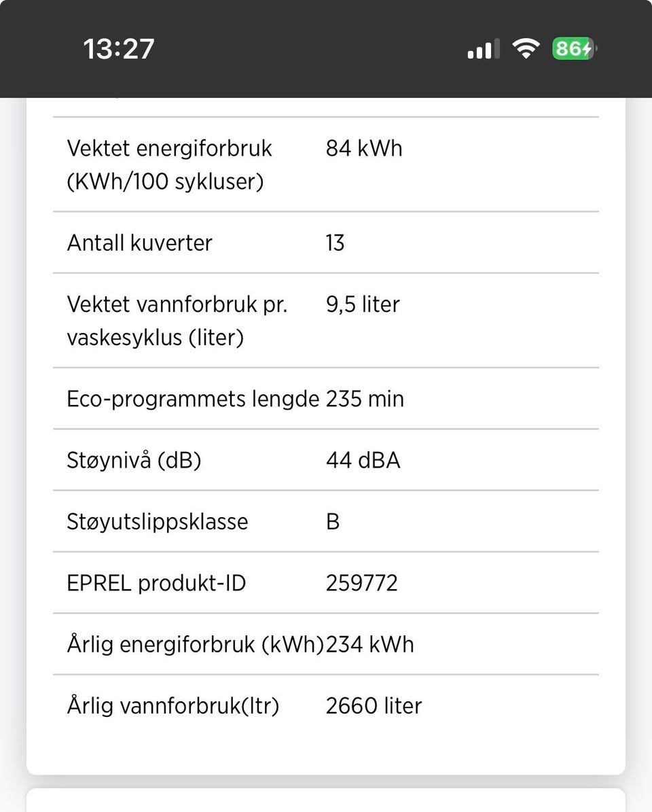Tap the EPREL produkt-ID label

point(156,583)
